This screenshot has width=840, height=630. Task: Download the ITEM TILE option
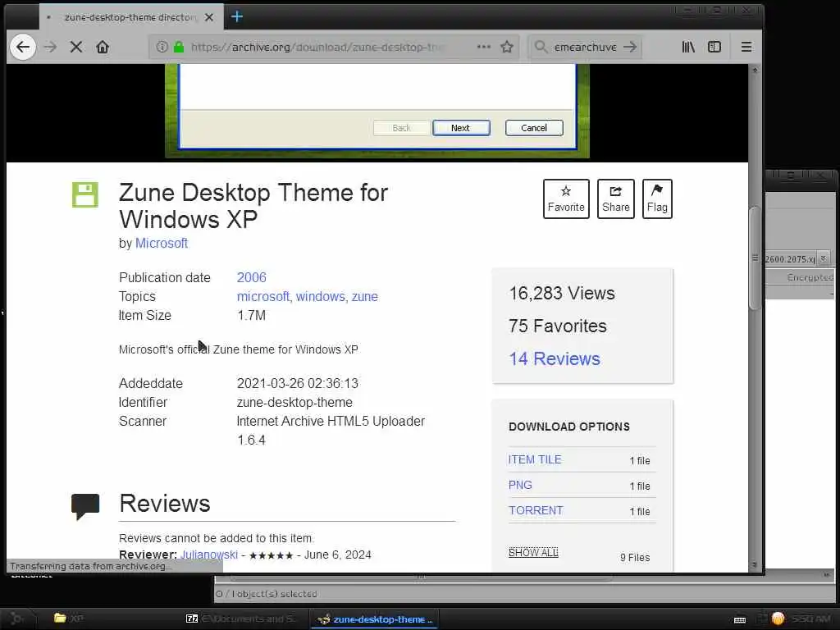[x=535, y=459]
